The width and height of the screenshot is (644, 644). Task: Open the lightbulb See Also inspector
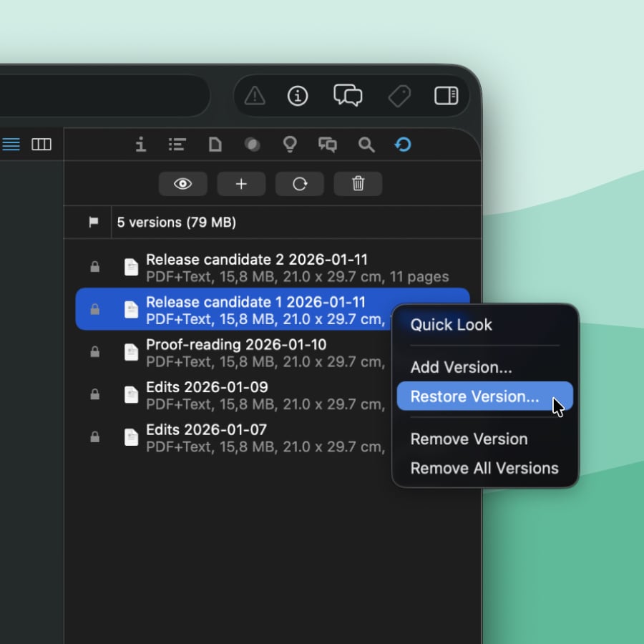(290, 145)
